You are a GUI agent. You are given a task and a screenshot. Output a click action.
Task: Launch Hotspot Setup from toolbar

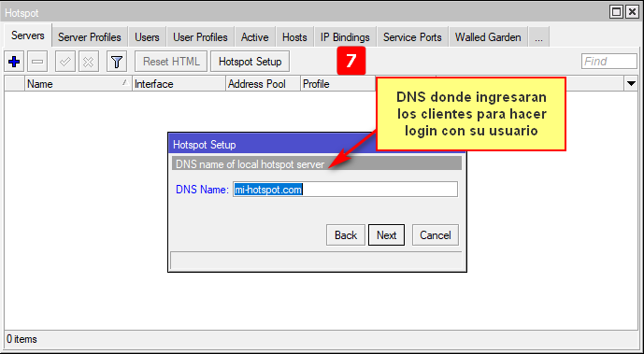[250, 62]
